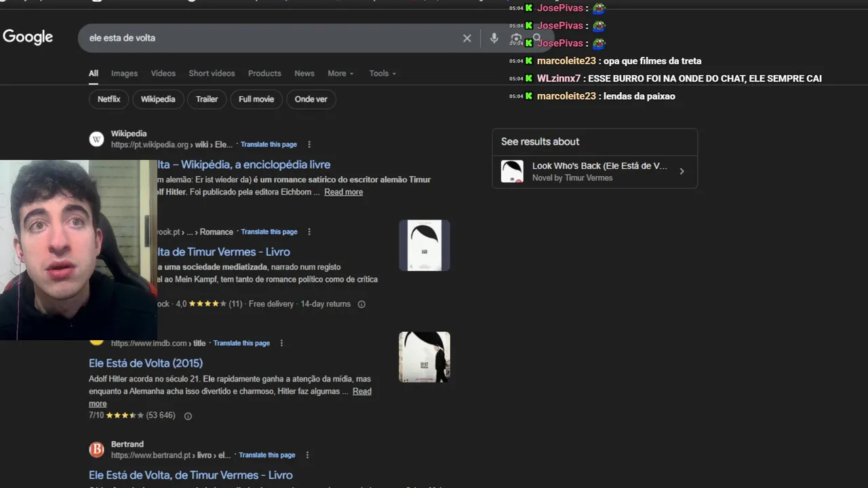Expand the More dropdown
This screenshot has width=868, height=488.
(340, 73)
